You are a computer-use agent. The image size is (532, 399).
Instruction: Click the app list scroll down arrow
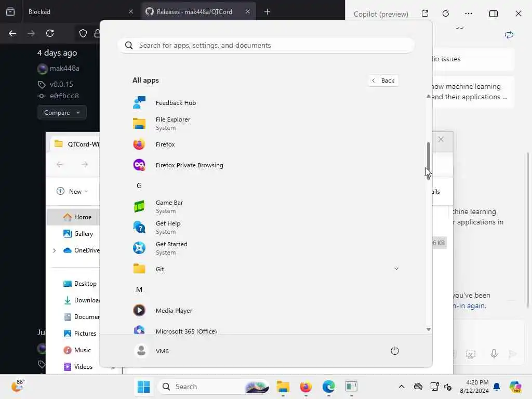[x=429, y=329]
